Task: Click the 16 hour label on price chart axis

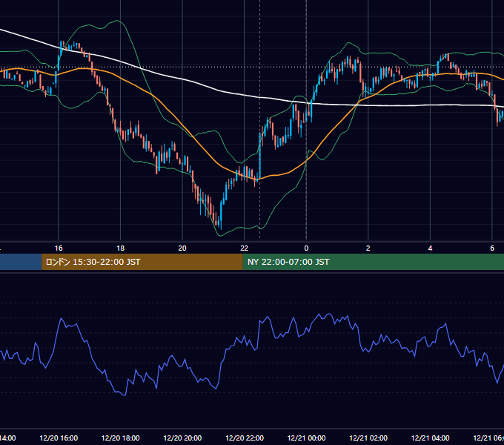Action: point(59,248)
